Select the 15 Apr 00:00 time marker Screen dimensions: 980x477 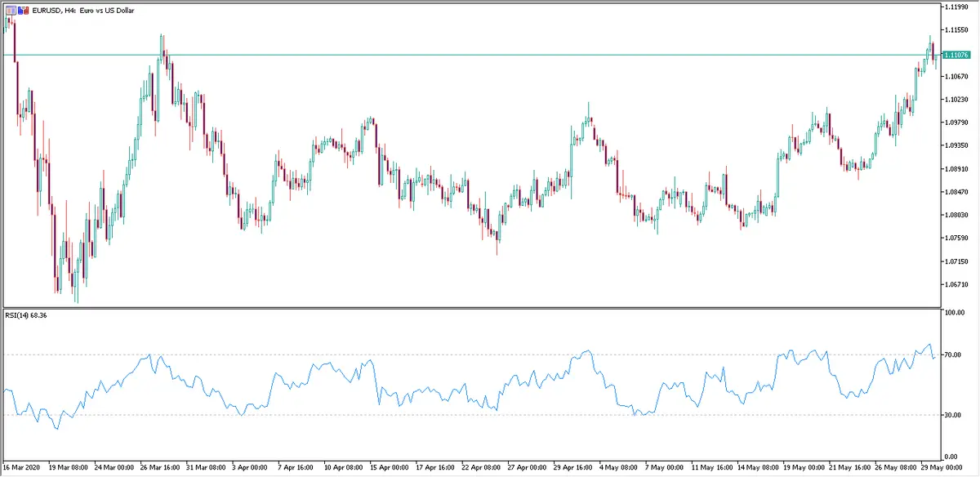(387, 469)
